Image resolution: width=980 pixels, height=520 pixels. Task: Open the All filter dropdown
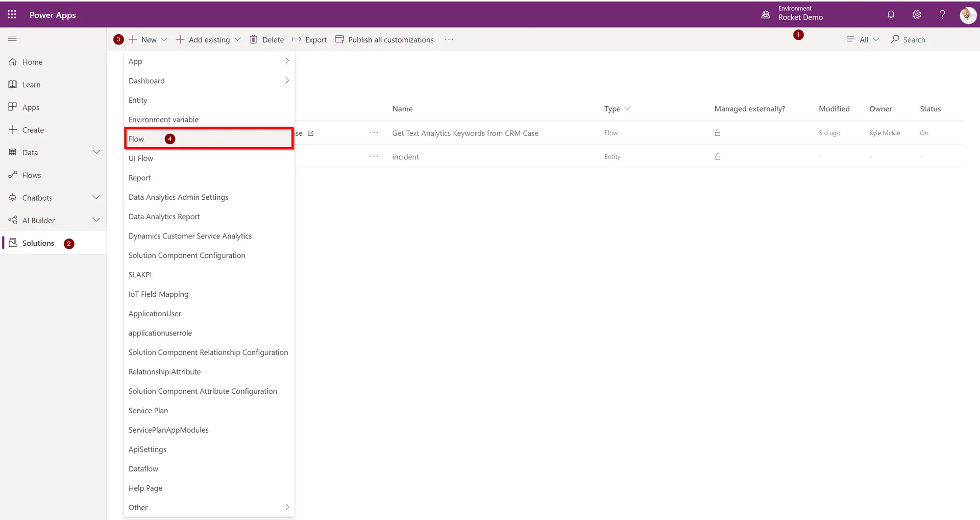click(863, 39)
